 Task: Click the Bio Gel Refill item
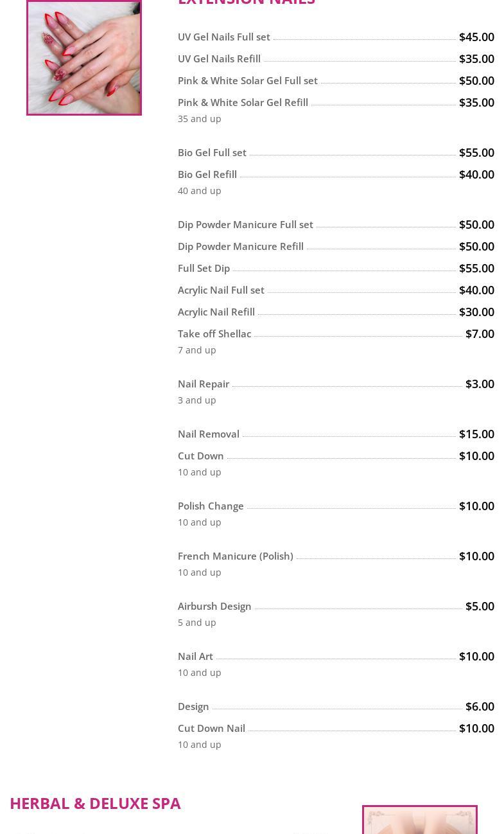[x=207, y=175]
